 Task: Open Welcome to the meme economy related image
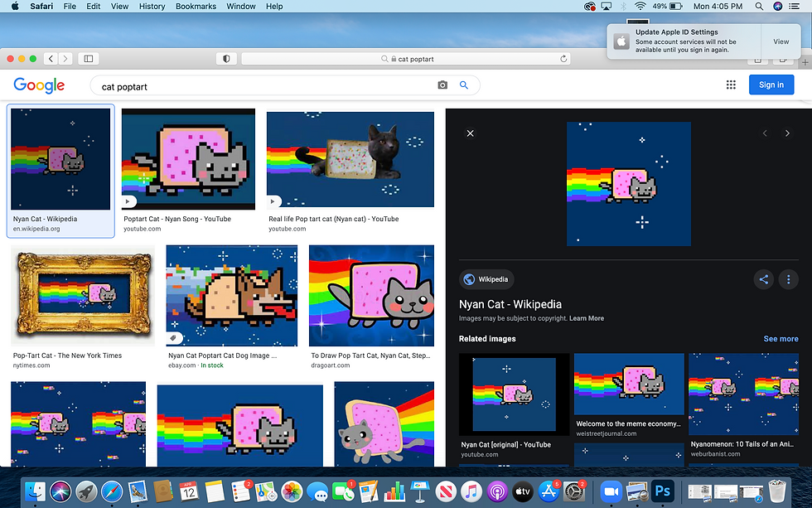[629, 384]
